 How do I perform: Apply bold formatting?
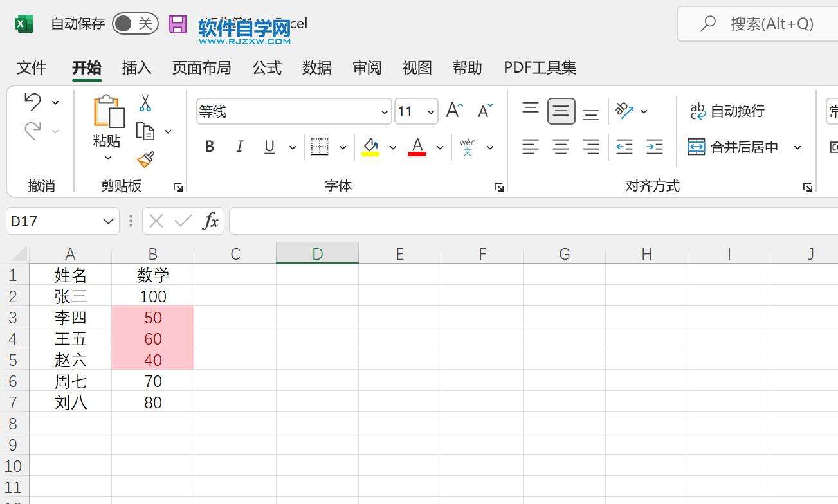coord(209,147)
